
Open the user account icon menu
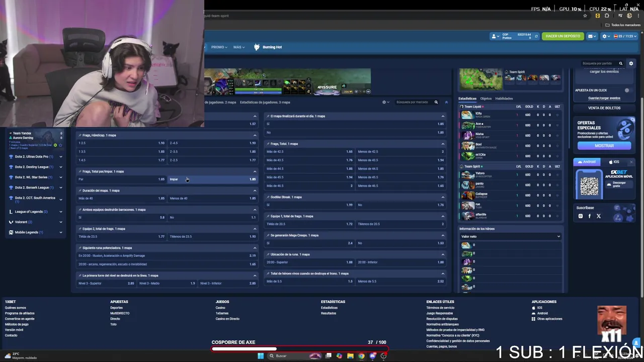496,36
